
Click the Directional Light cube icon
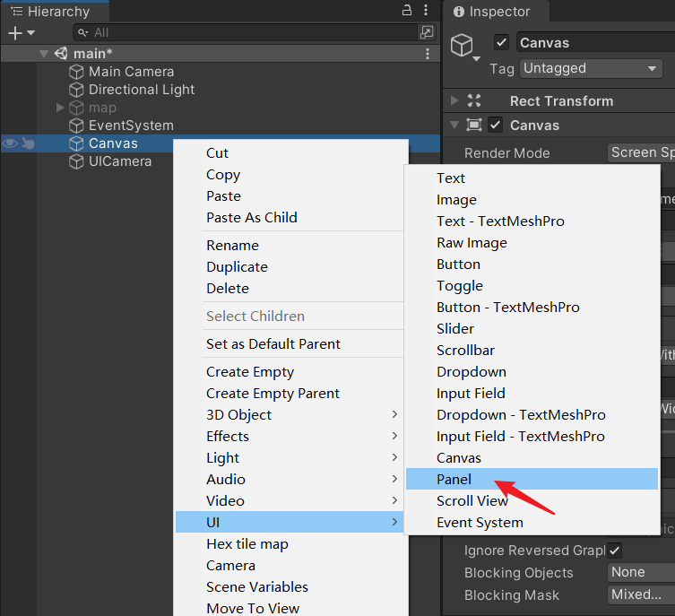point(76,90)
